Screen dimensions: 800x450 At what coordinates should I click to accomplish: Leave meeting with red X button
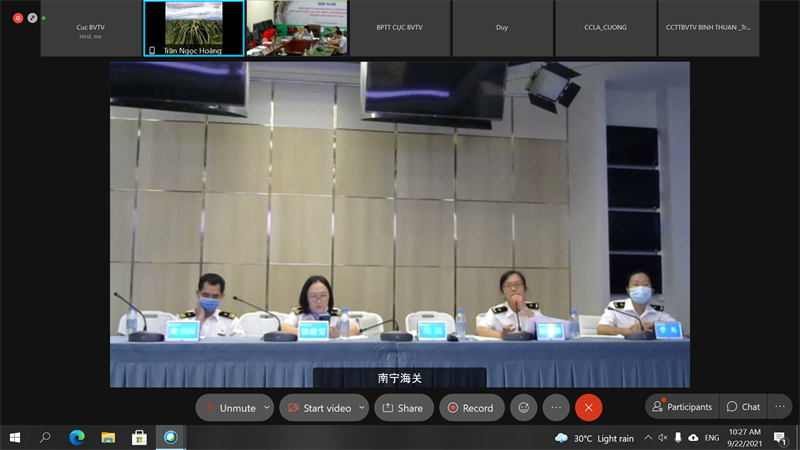pyautogui.click(x=588, y=408)
